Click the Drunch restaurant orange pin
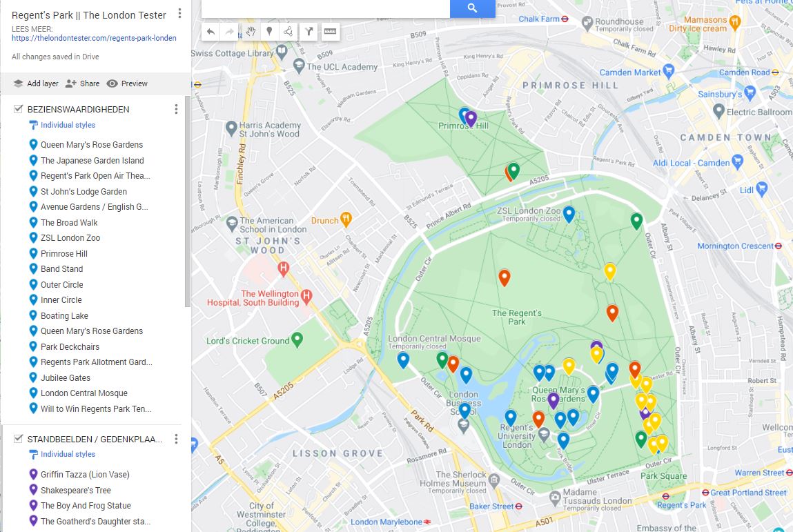 tap(346, 219)
